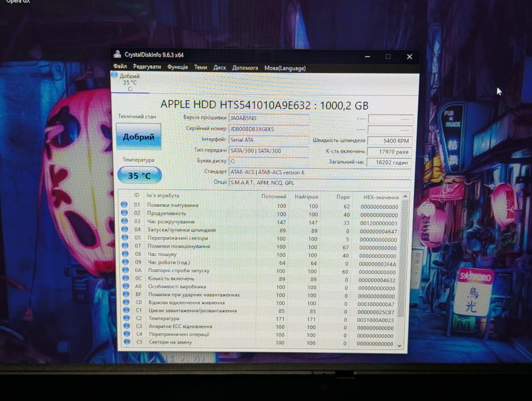Screen dimensions: 532x401
Task: Click the status icon for attribute 0C
Action: pyautogui.click(x=126, y=278)
